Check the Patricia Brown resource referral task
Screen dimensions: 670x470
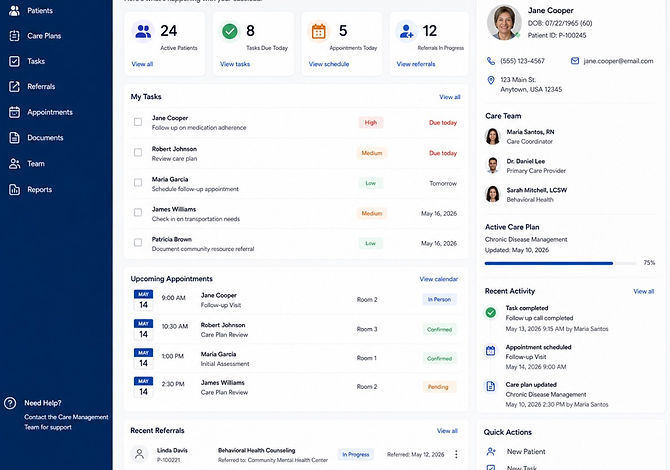(x=138, y=242)
